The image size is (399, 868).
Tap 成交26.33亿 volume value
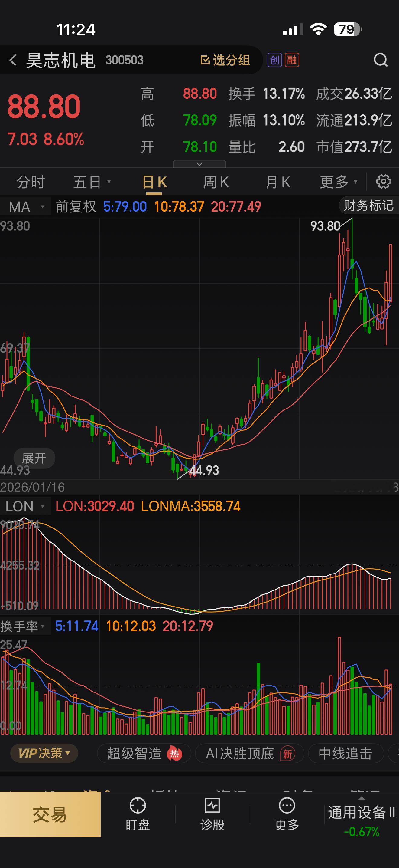(x=354, y=94)
